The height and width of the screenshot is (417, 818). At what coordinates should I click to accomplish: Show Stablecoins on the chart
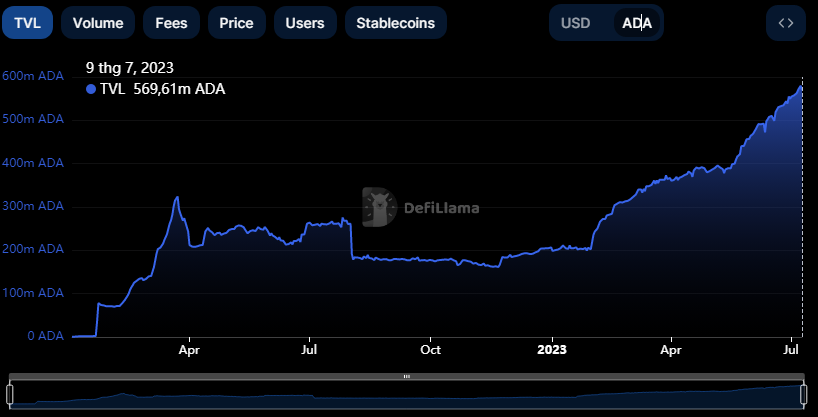point(395,23)
